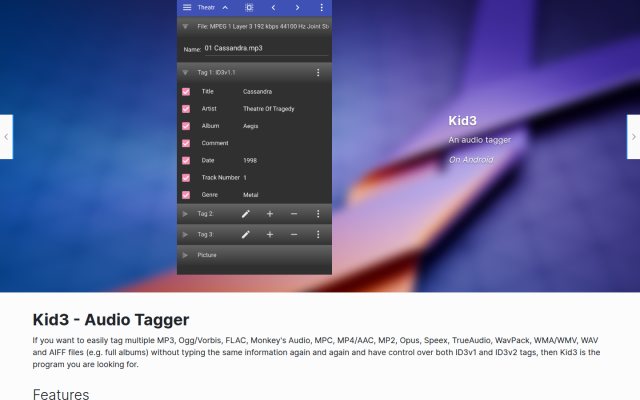Image resolution: width=640 pixels, height=400 pixels.
Task: Click the plus add icon for Tag 3
Action: [270, 235]
